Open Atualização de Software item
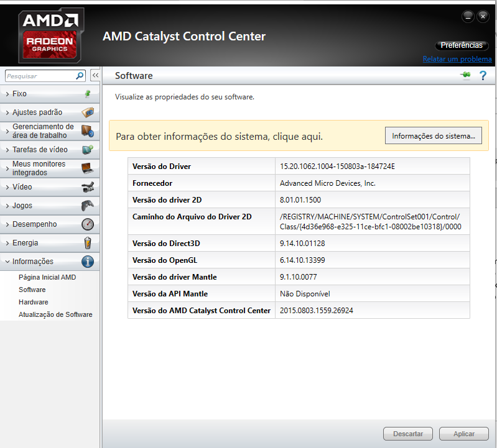Image resolution: width=497 pixels, height=448 pixels. 55,314
